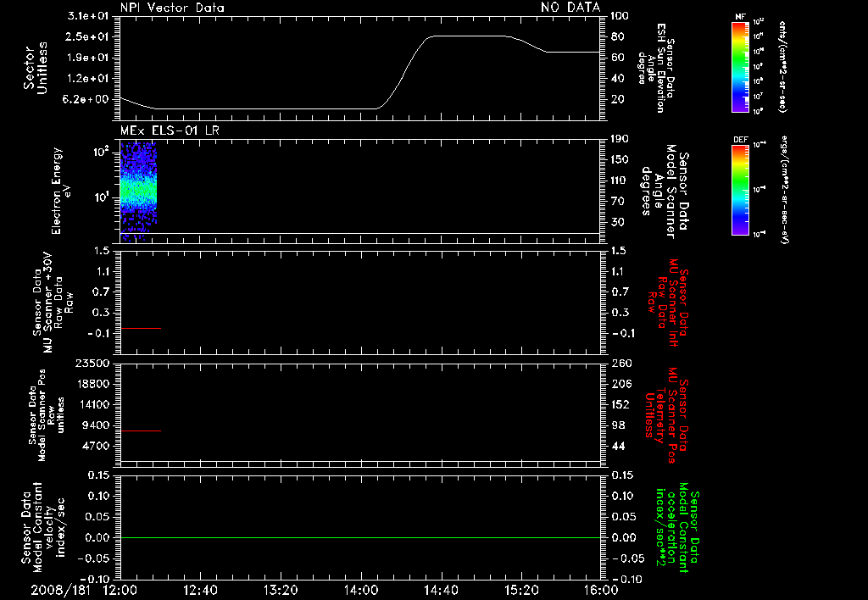Click the '23500' tick label
Viewport: 868px width, 600px height.
pyautogui.click(x=92, y=363)
